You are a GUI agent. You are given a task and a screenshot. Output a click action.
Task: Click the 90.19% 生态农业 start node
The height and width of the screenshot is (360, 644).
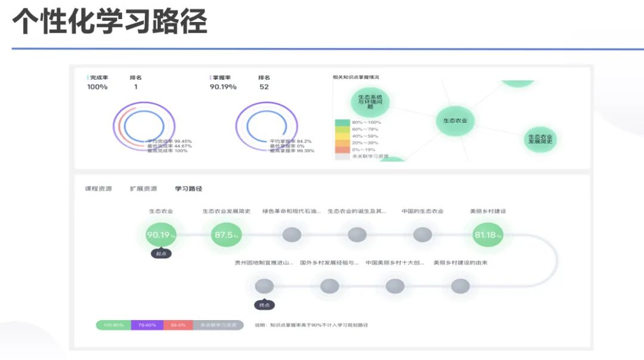click(160, 235)
